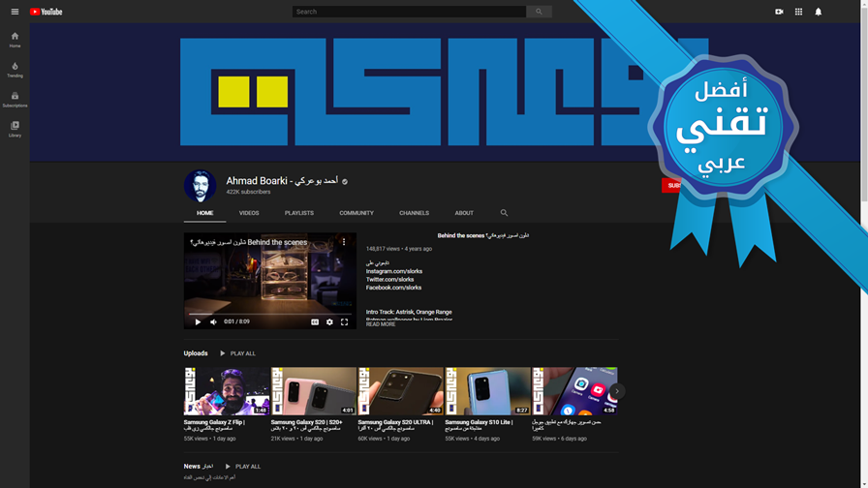The height and width of the screenshot is (488, 868).
Task: Mute the featured video
Action: (x=213, y=321)
